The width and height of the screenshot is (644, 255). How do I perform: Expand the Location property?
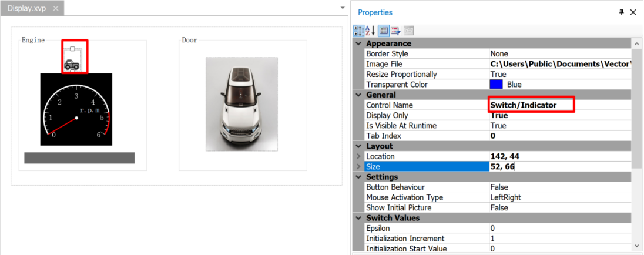(358, 156)
